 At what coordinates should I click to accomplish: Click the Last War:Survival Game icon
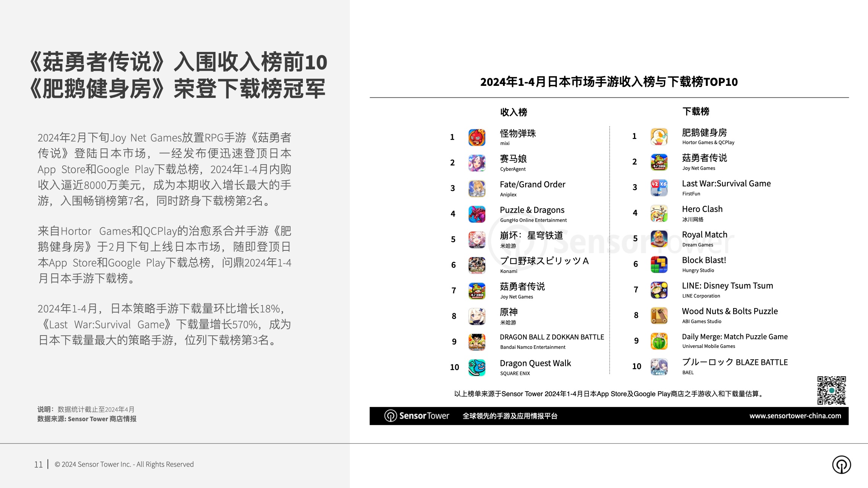(659, 188)
